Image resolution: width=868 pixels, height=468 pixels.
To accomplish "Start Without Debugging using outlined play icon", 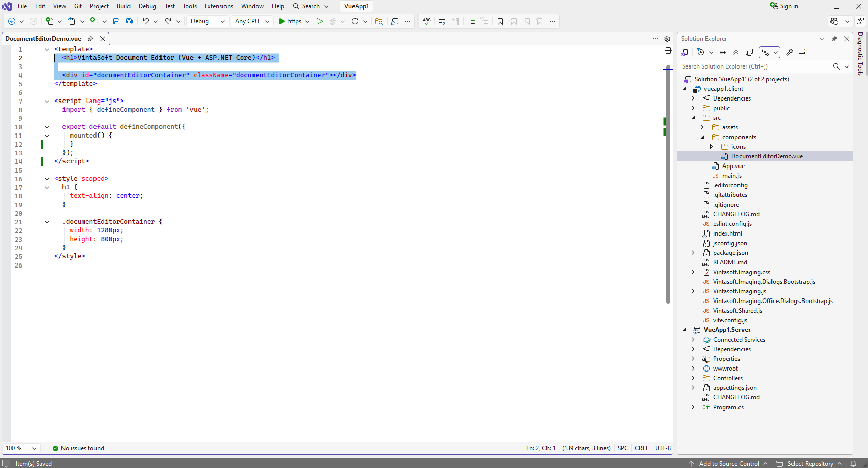I will click(x=319, y=21).
